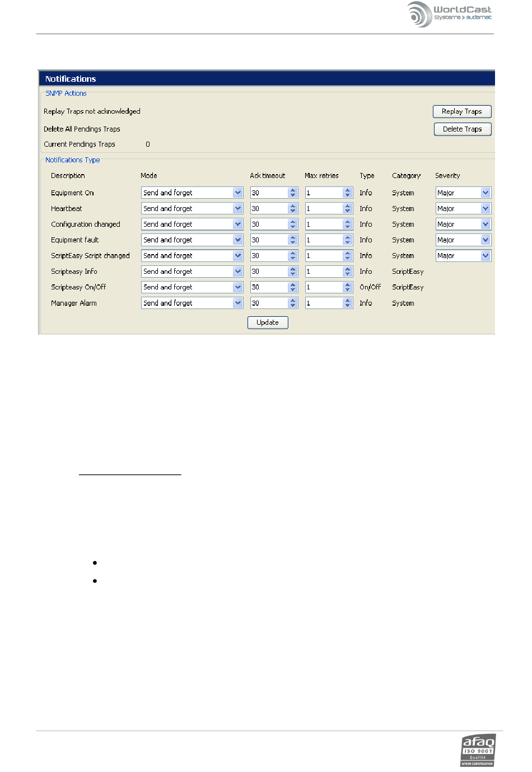
Task: Click 'Current Pendings Traps' label
Action: tap(80, 144)
